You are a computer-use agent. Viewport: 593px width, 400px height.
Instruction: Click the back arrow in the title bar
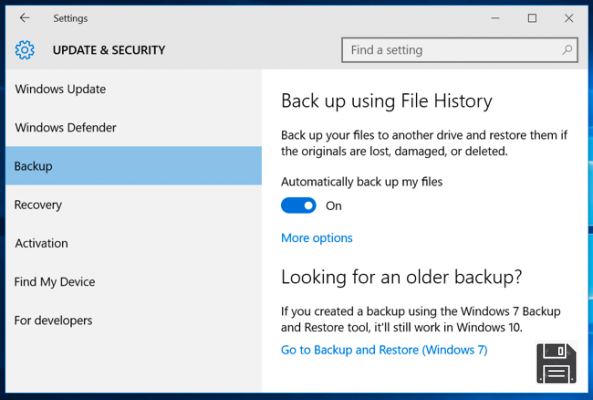25,18
